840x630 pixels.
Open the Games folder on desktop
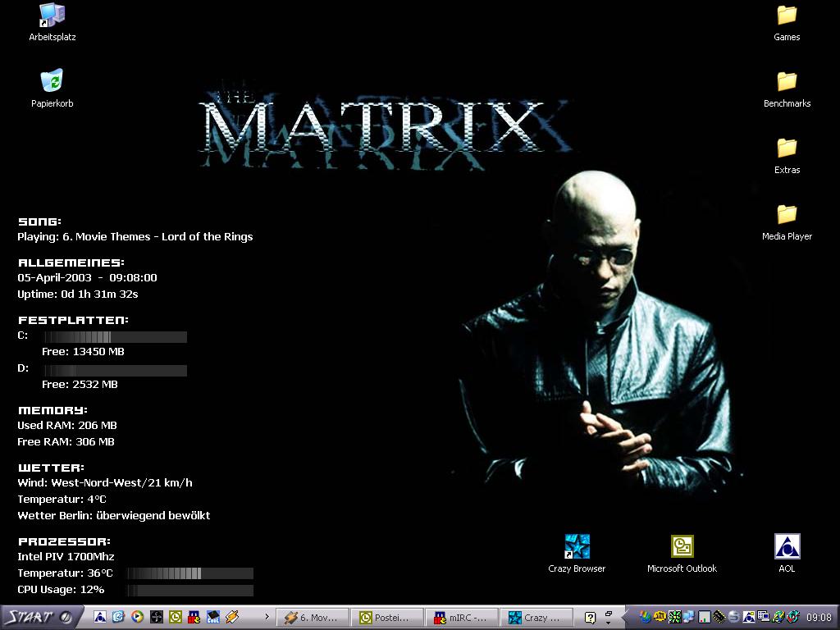(x=787, y=22)
